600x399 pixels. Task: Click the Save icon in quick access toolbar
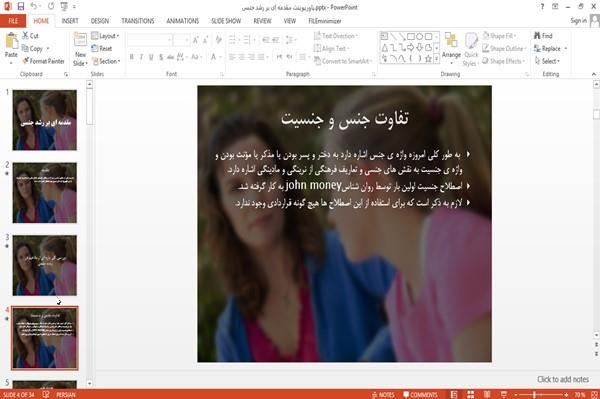pyautogui.click(x=21, y=7)
